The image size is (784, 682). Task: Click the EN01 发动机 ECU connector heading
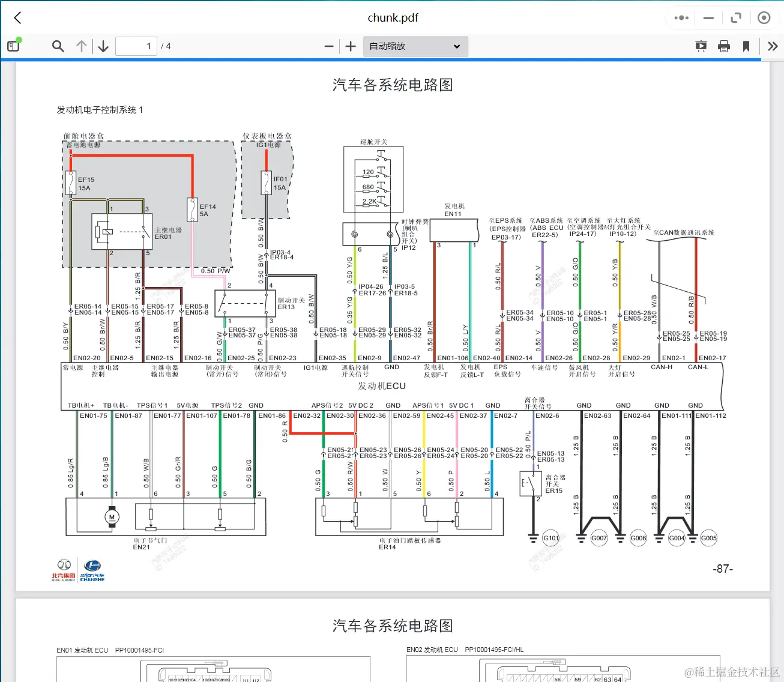(110, 650)
